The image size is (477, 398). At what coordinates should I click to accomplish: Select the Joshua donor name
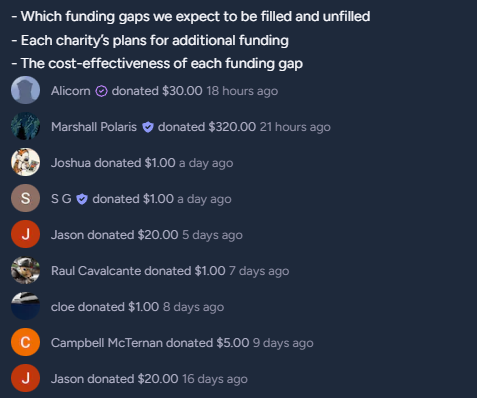[x=71, y=163]
